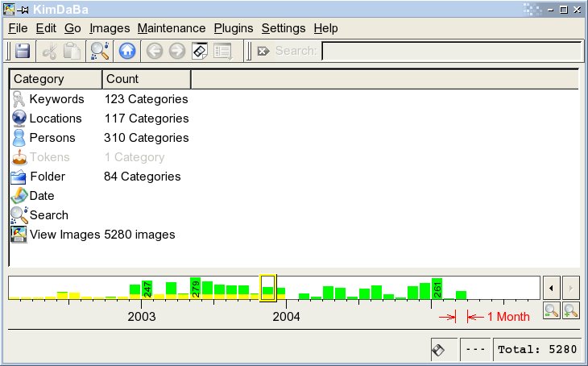
Task: Open search via magnifier toolbar icon
Action: [100, 51]
